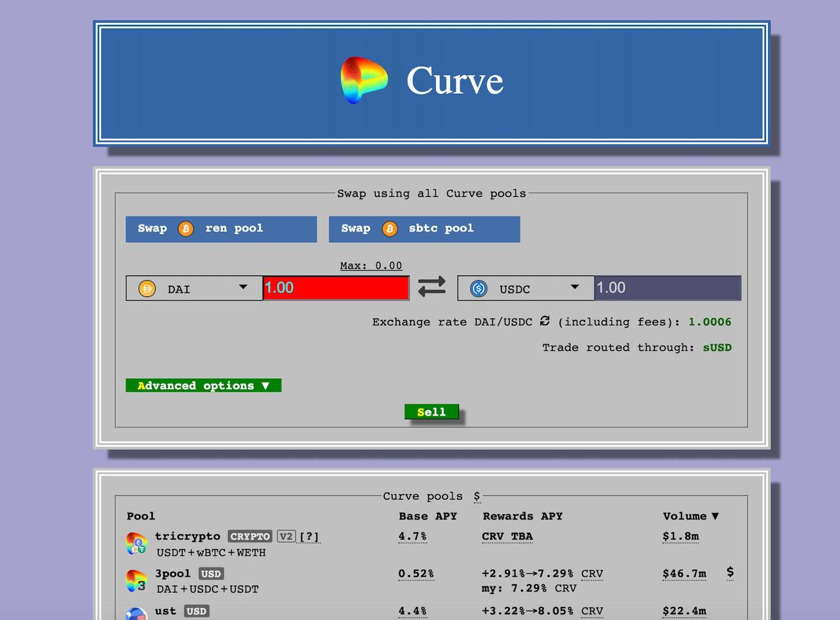This screenshot has height=620, width=840.
Task: Click DAI+USDC+USDT composition text
Action: [x=208, y=589]
